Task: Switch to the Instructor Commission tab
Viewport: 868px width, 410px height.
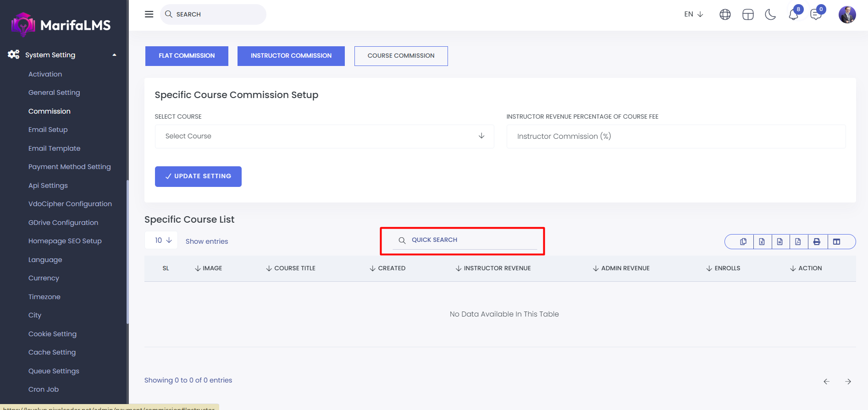Action: (291, 56)
